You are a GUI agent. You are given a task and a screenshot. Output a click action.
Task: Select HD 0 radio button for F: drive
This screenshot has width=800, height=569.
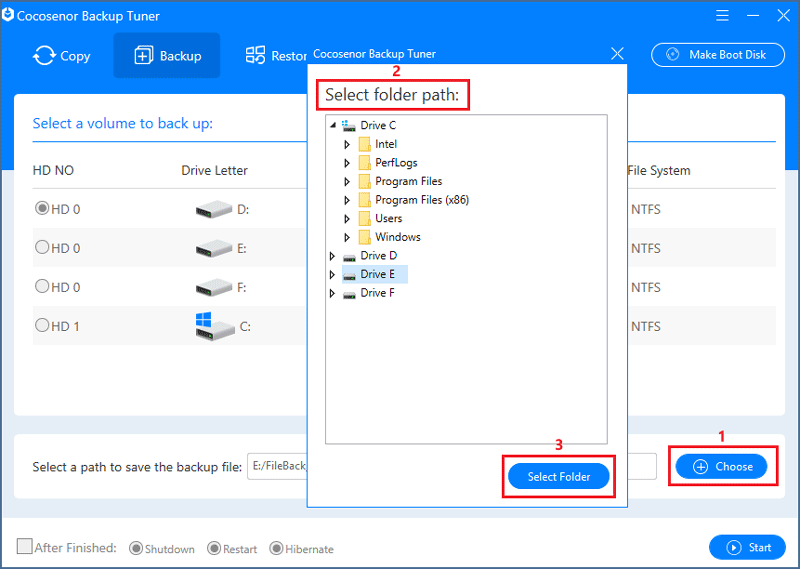42,286
